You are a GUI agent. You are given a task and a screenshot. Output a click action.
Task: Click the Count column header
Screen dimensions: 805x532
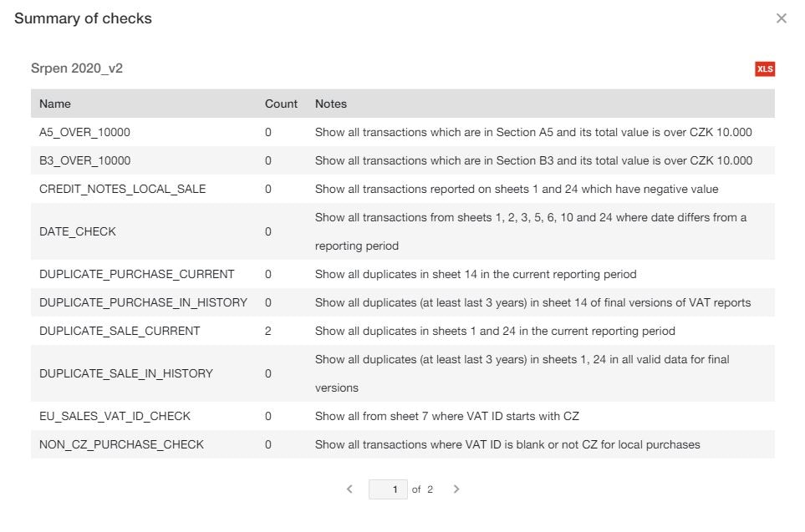point(281,104)
